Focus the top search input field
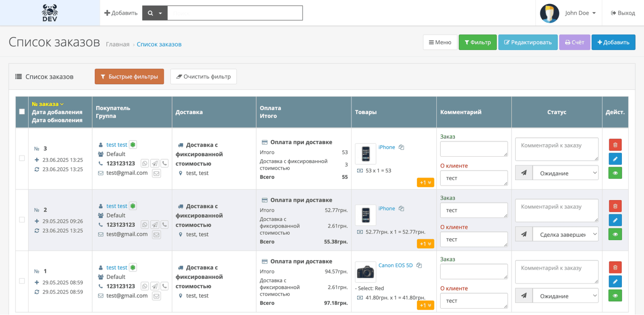This screenshot has height=315, width=644. pyautogui.click(x=235, y=13)
